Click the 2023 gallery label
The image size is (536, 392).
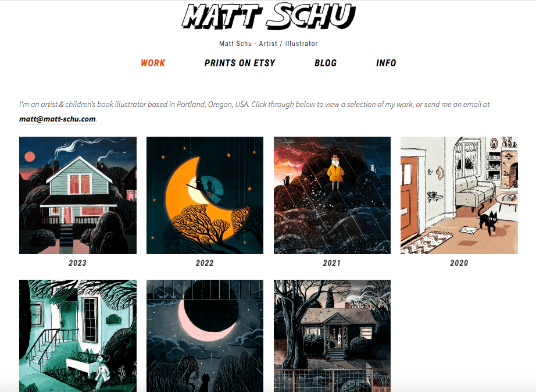tap(77, 263)
